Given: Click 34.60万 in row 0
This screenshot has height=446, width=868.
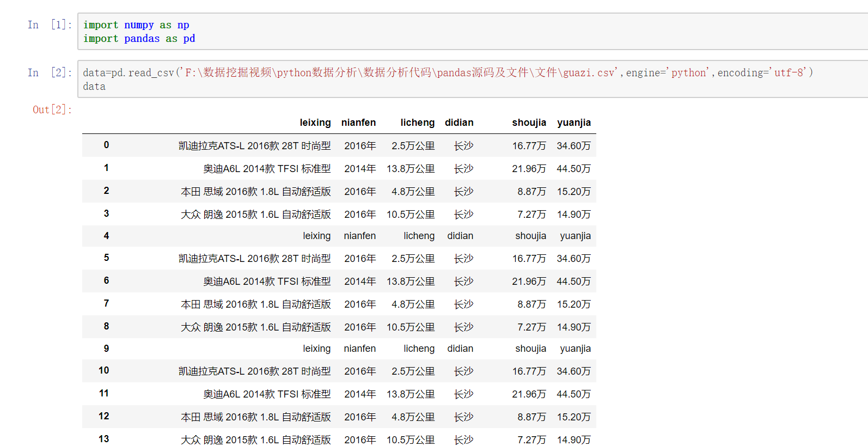Looking at the screenshot, I should 573,146.
